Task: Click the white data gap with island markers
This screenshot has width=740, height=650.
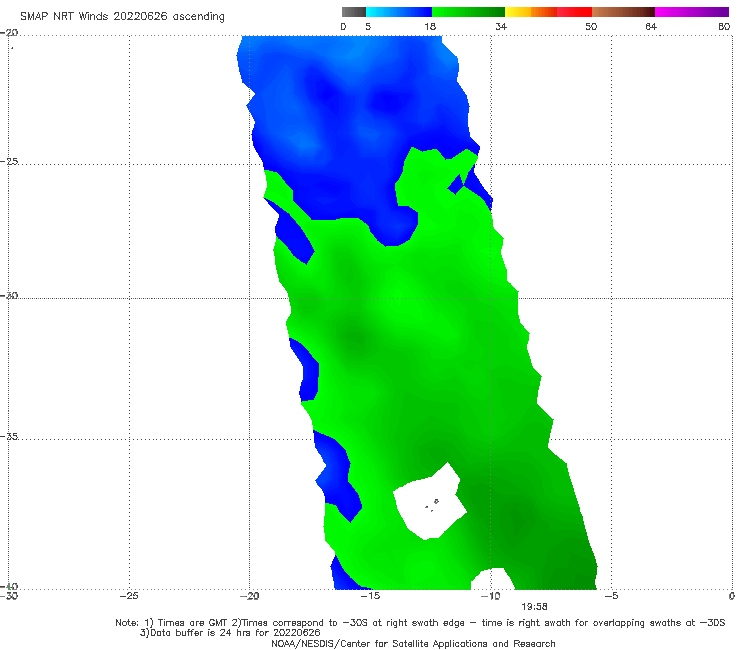Action: pos(429,503)
